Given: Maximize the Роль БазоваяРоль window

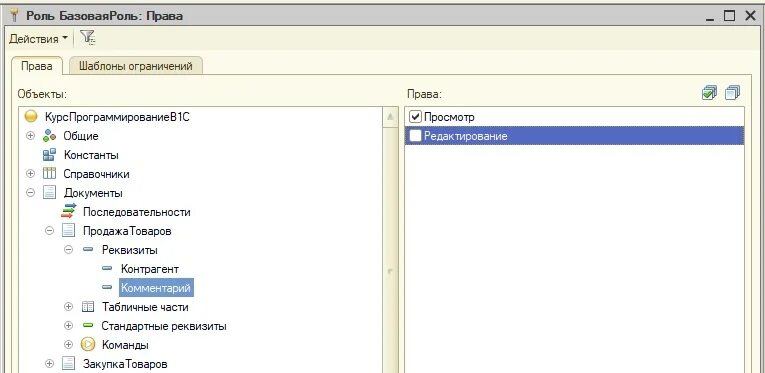Looking at the screenshot, I should point(729,16).
